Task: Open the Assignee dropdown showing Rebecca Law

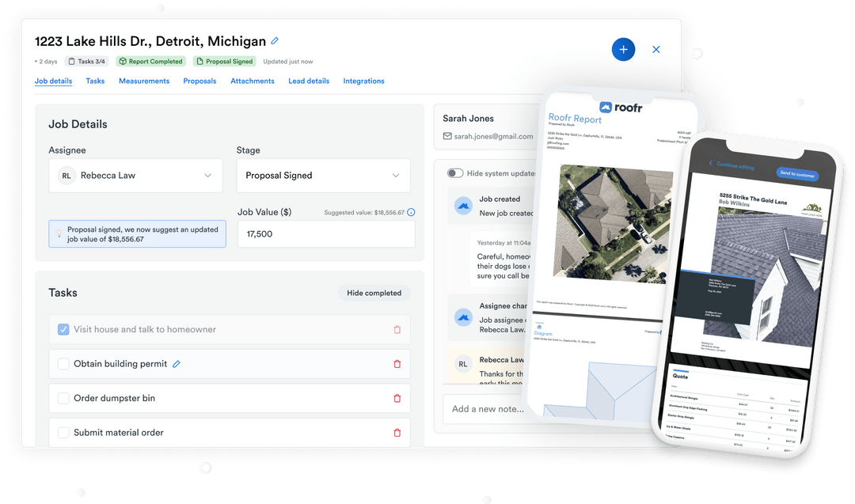Action: tap(135, 175)
